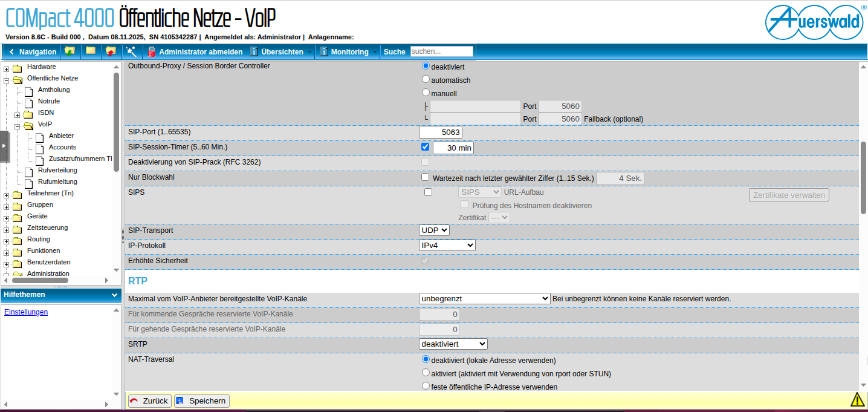This screenshot has height=412, width=868.
Task: Click the green arrow folder toolbar icon
Action: tap(70, 51)
